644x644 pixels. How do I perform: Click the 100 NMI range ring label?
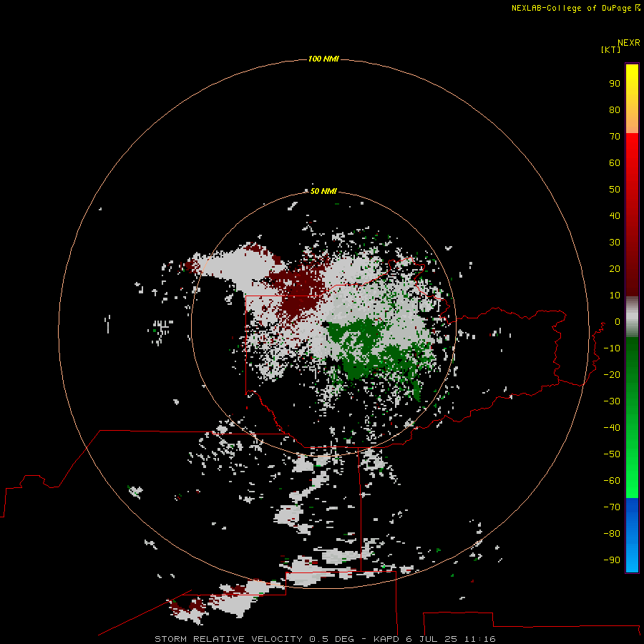[x=323, y=59]
